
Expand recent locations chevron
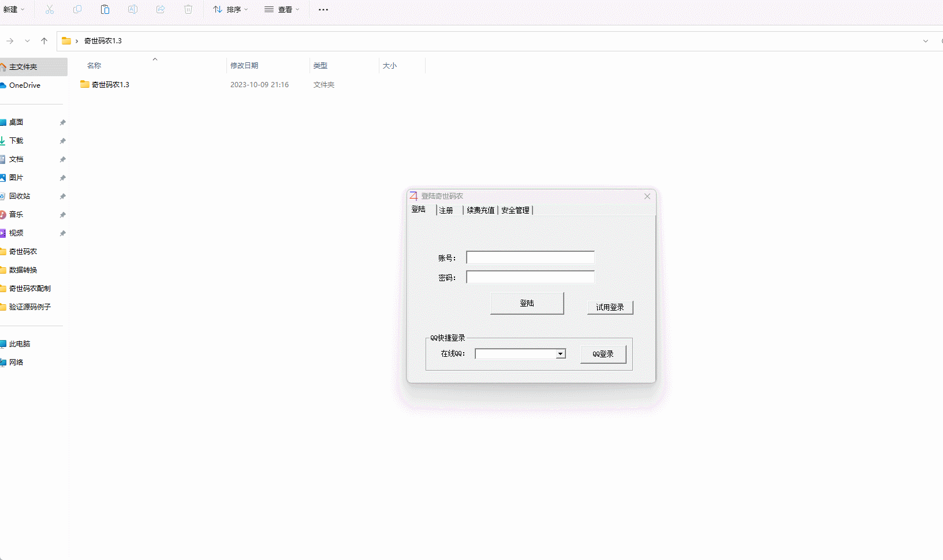(x=27, y=41)
